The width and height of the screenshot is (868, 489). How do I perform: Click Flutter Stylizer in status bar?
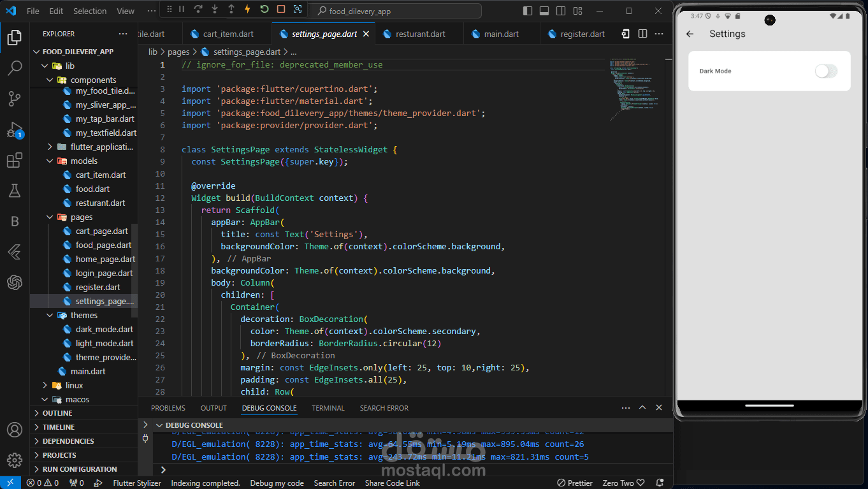(x=137, y=483)
